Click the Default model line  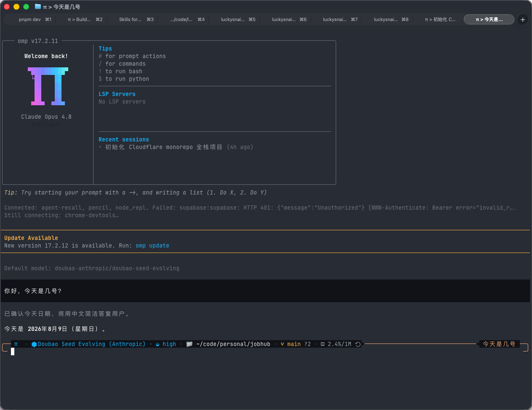(x=92, y=269)
